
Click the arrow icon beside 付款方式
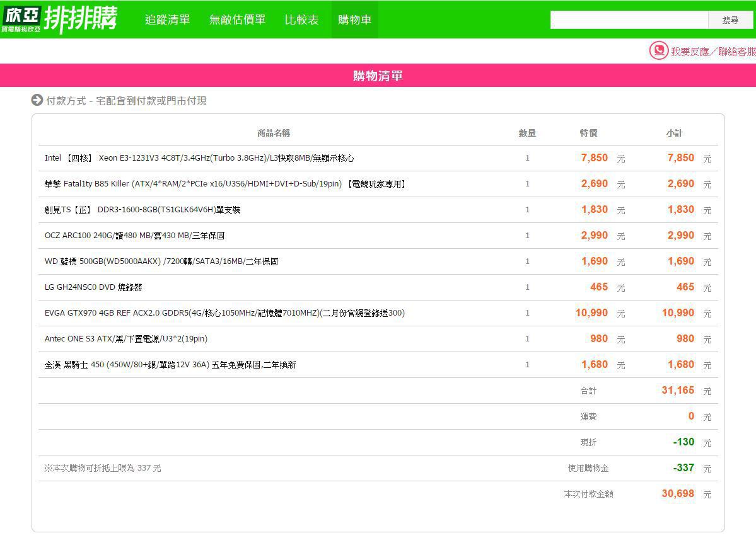[37, 100]
